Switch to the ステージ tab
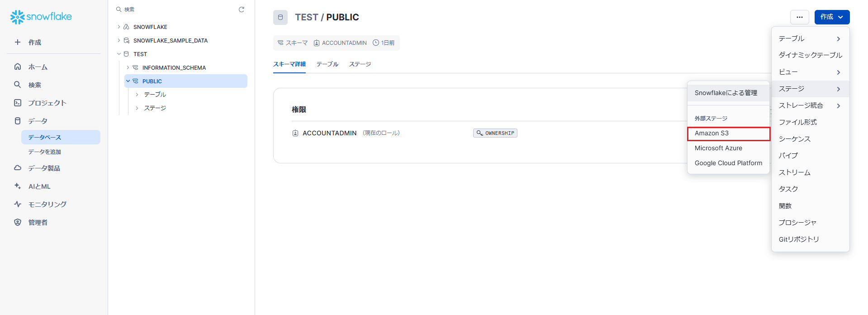Viewport: 868px width, 315px height. (x=360, y=64)
